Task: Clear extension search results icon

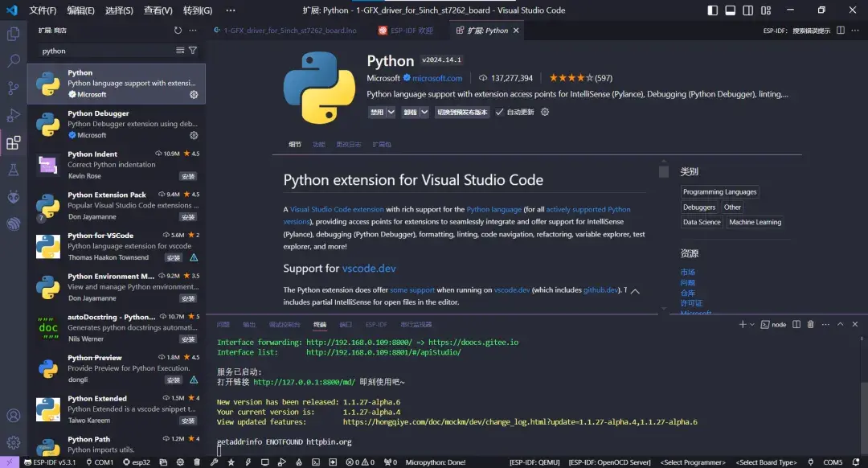Action: tap(180, 51)
